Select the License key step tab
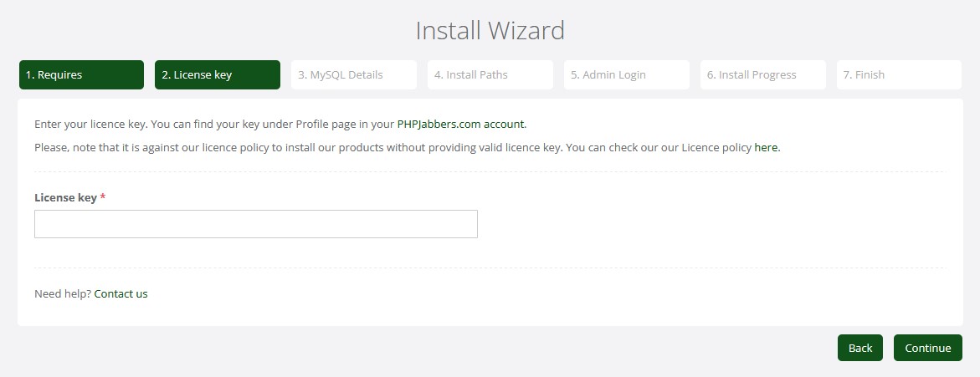The height and width of the screenshot is (377, 980). tap(218, 74)
